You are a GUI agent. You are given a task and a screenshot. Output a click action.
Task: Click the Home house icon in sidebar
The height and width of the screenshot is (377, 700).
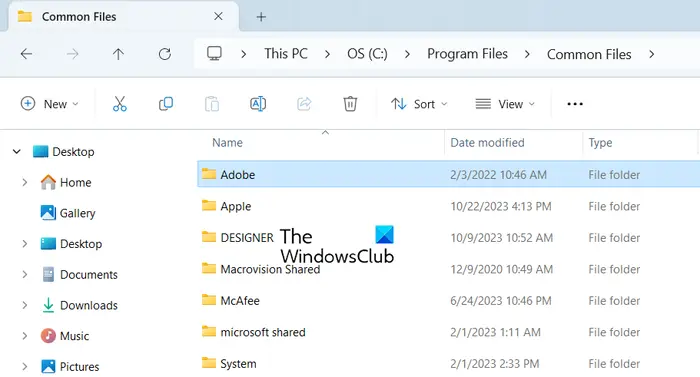pos(48,182)
